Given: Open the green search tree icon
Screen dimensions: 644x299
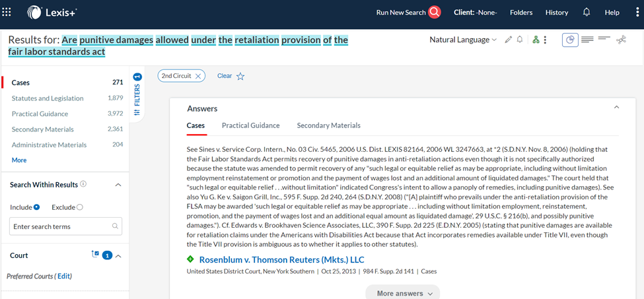Looking at the screenshot, I should pyautogui.click(x=535, y=40).
